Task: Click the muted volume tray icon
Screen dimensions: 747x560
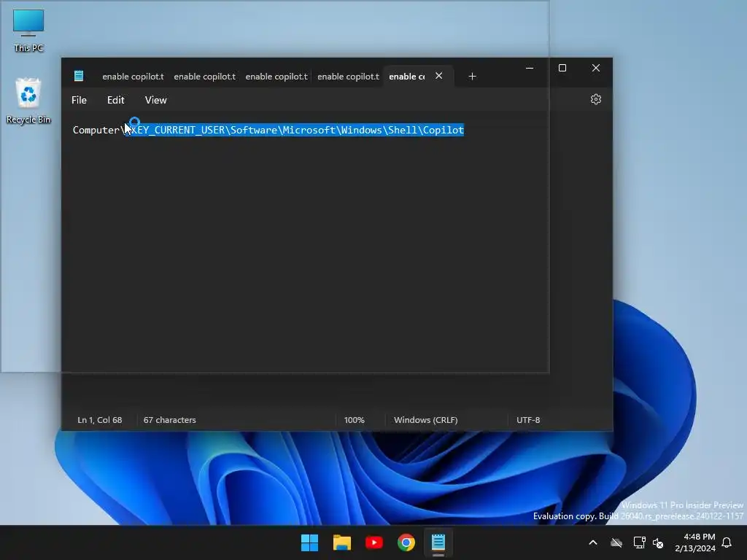Action: pyautogui.click(x=658, y=542)
